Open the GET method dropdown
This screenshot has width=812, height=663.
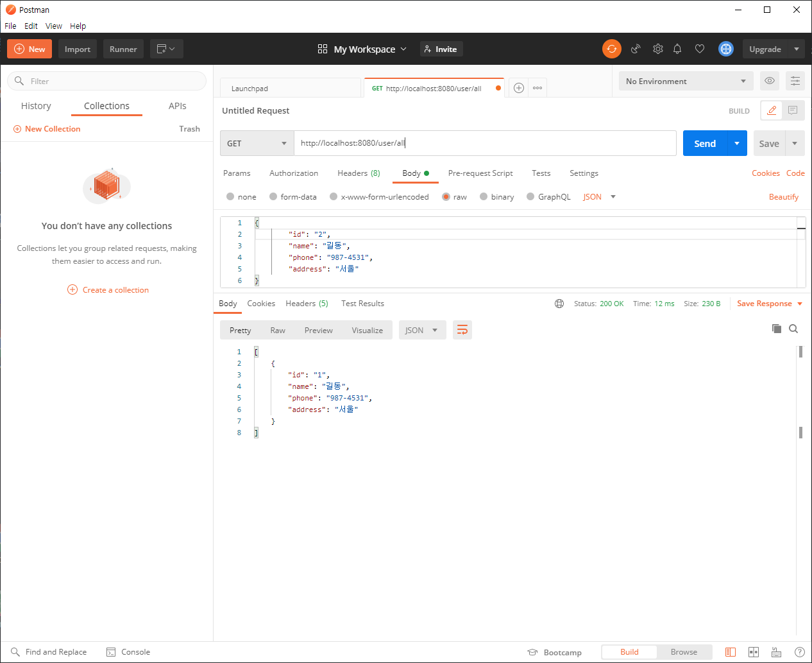(257, 143)
